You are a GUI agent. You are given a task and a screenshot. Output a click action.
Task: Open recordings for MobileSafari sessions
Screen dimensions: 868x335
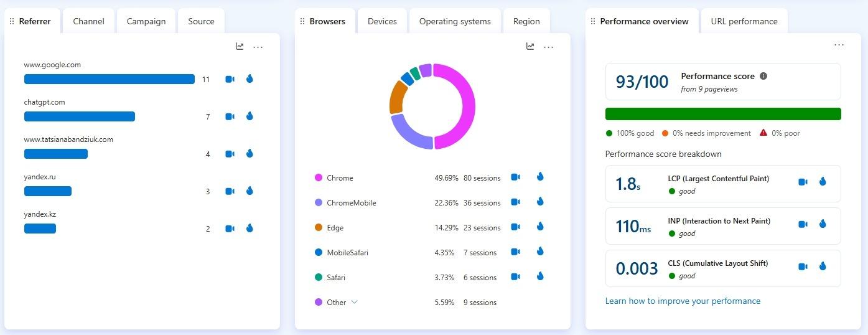[x=515, y=252]
